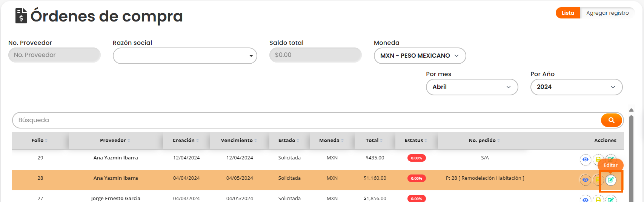Sort table by Folio column
Screen dimensions: 644x202
40,141
